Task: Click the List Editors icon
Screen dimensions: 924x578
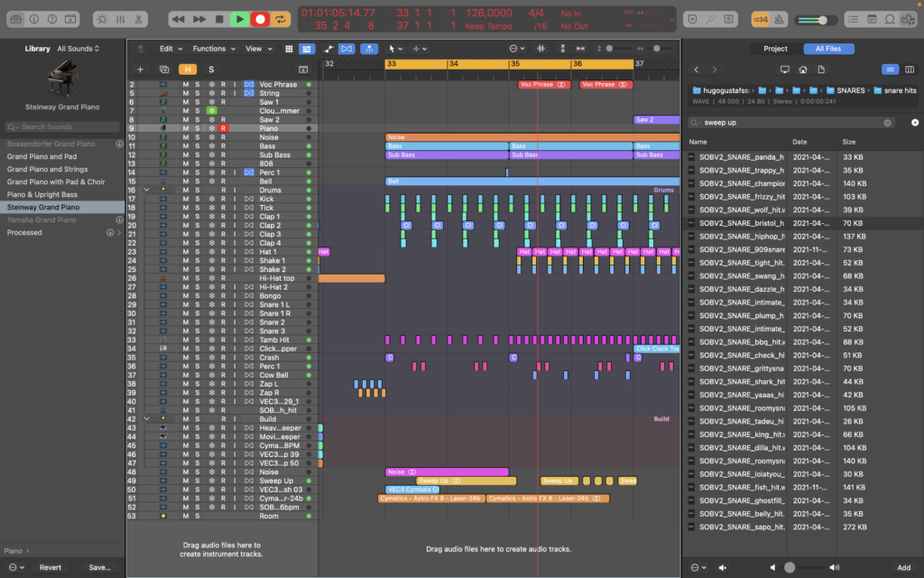Action: pos(853,18)
